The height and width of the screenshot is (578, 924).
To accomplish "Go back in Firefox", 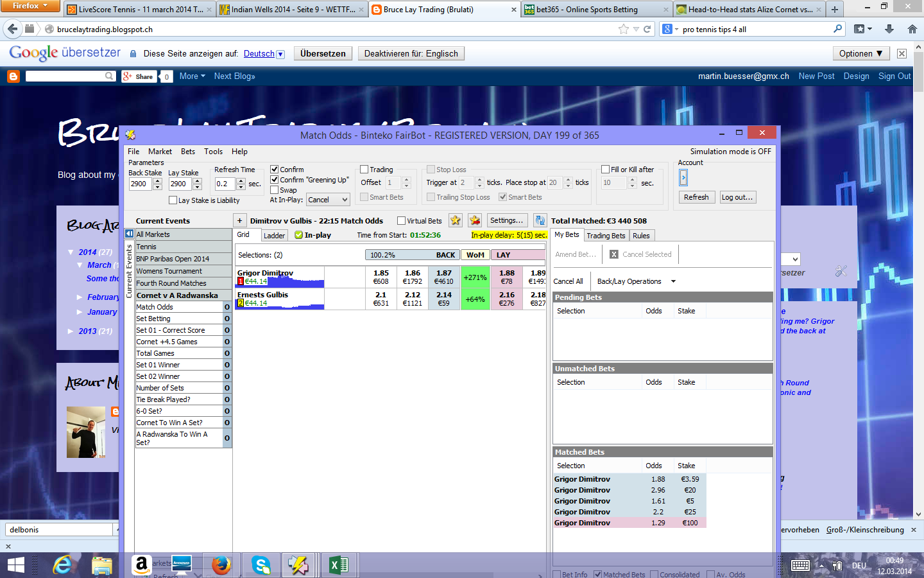I will click(12, 29).
